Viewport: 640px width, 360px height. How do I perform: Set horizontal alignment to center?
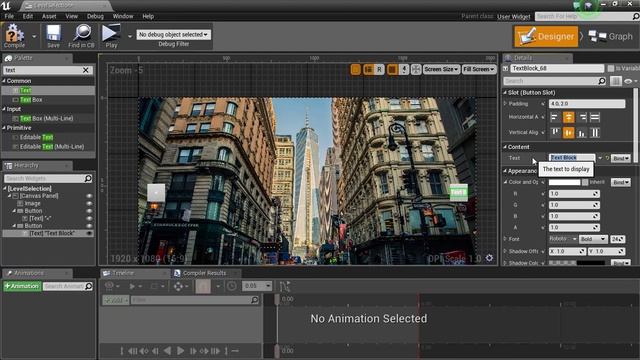click(569, 118)
